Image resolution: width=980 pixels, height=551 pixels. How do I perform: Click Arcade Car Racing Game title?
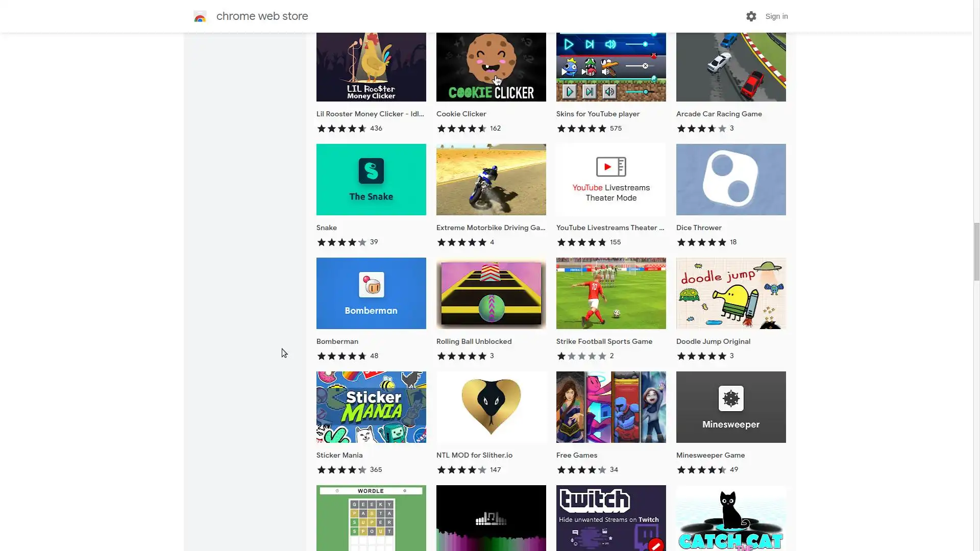[719, 114]
